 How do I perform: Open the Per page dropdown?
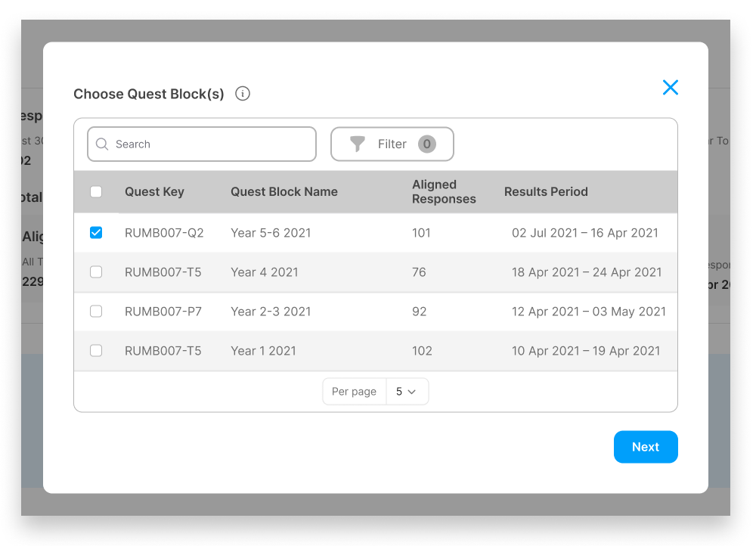coord(407,391)
